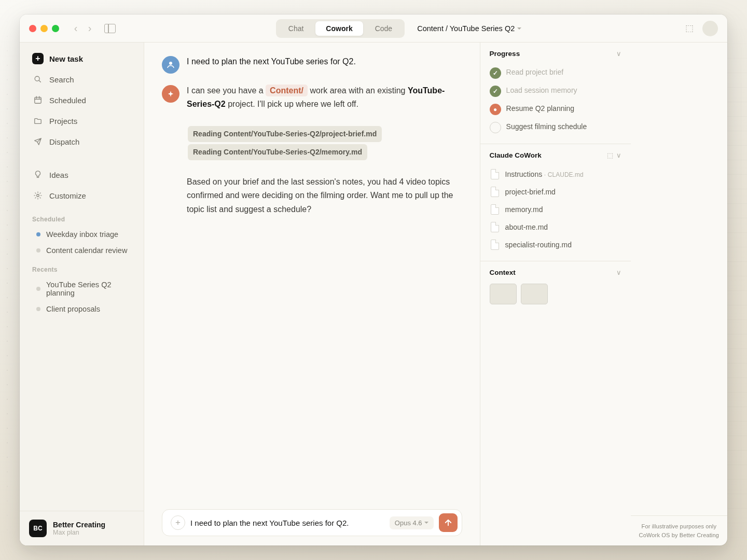
Task: Toggle the sidebar panel icon near traffic lights
Action: coord(110,29)
